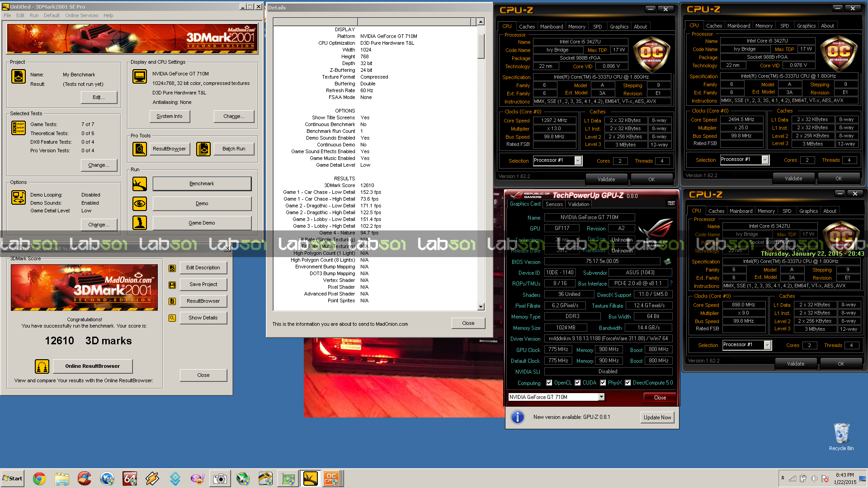Click Validate in top-left CPU-Z
The height and width of the screenshot is (488, 868).
[x=606, y=179]
